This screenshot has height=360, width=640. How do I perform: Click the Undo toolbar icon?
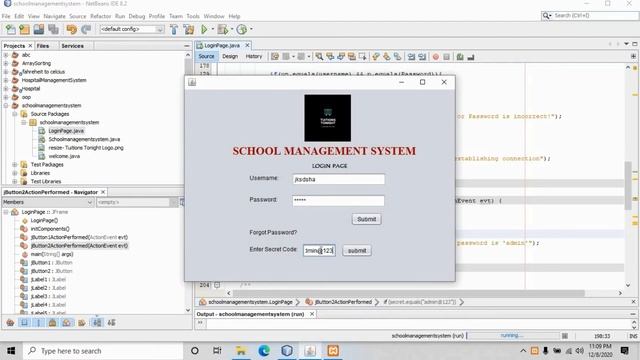[71, 29]
